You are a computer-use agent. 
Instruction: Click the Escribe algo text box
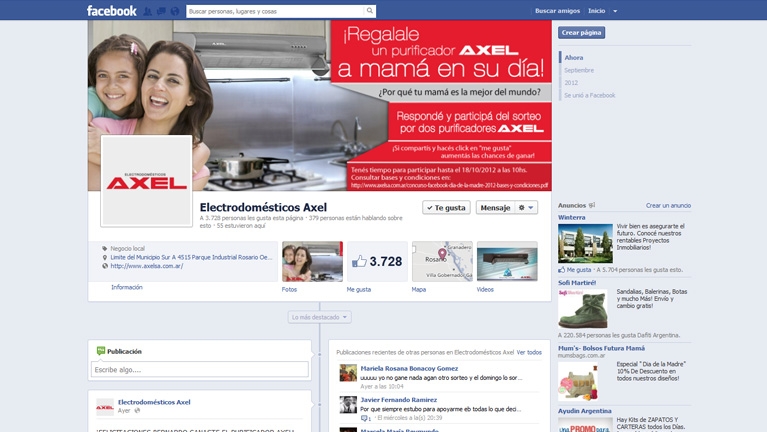click(200, 369)
